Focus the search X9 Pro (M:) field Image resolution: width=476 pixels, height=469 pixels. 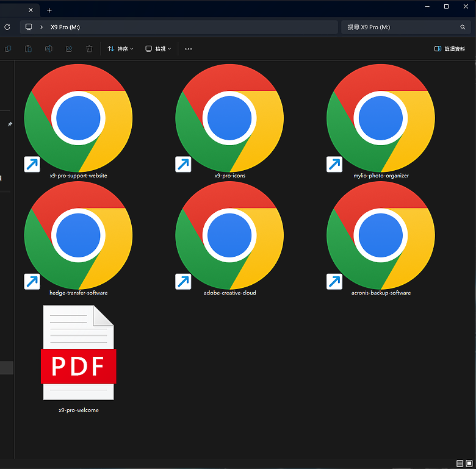coord(406,27)
